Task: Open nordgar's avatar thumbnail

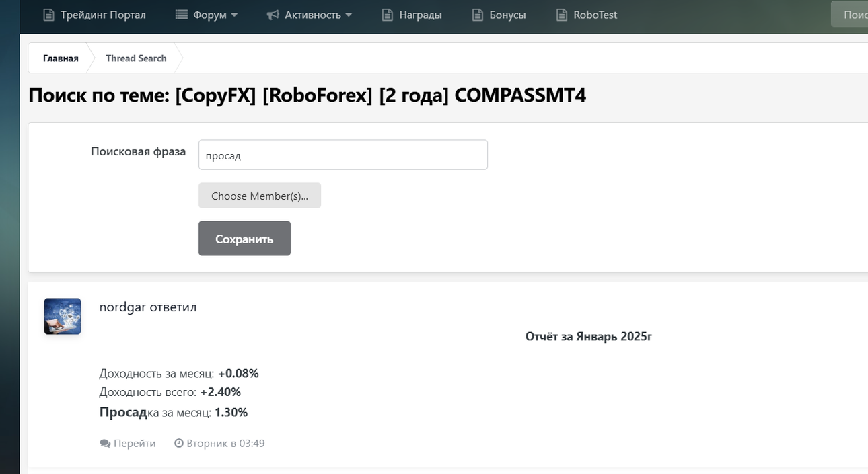Action: [63, 316]
